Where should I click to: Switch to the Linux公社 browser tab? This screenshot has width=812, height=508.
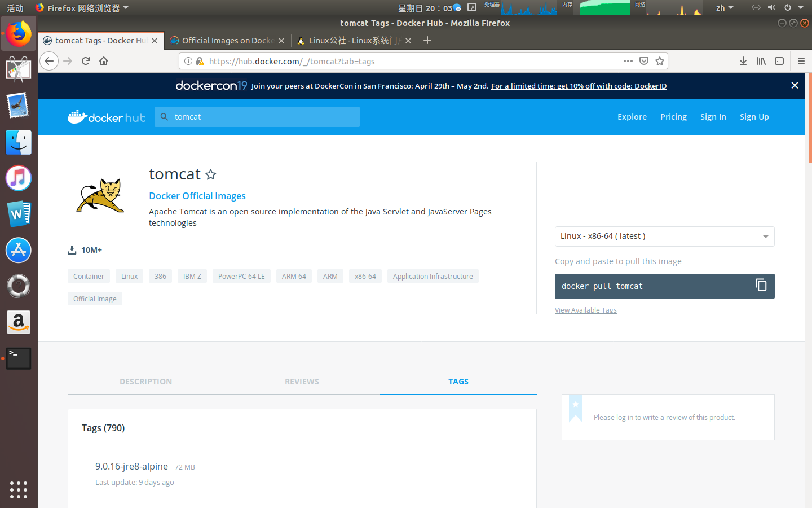(355, 41)
